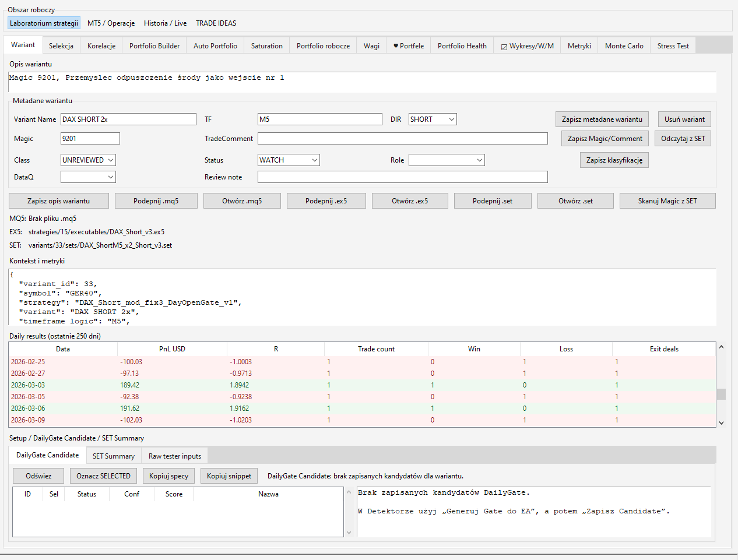
Task: Open the Raw tester inputs tab
Action: coord(175,456)
